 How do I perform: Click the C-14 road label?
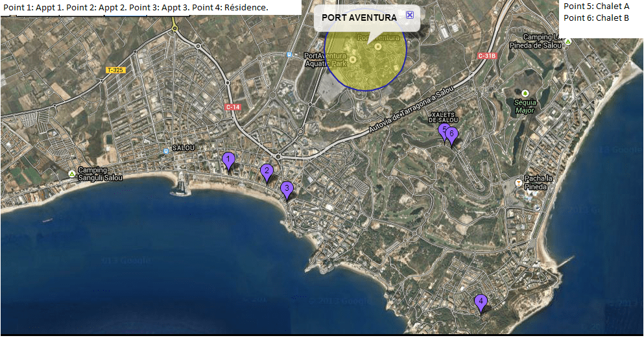pos(232,106)
